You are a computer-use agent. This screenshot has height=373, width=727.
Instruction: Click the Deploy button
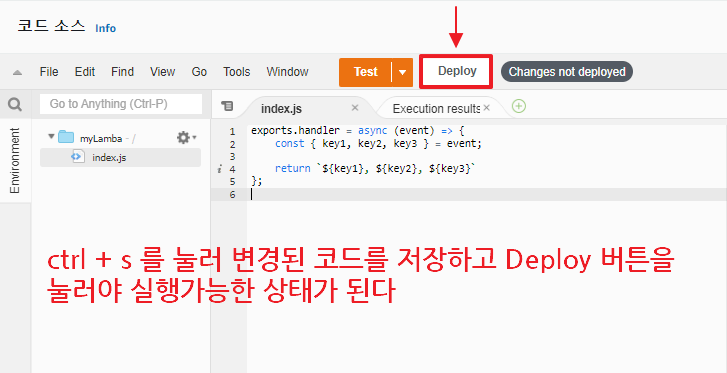(457, 71)
